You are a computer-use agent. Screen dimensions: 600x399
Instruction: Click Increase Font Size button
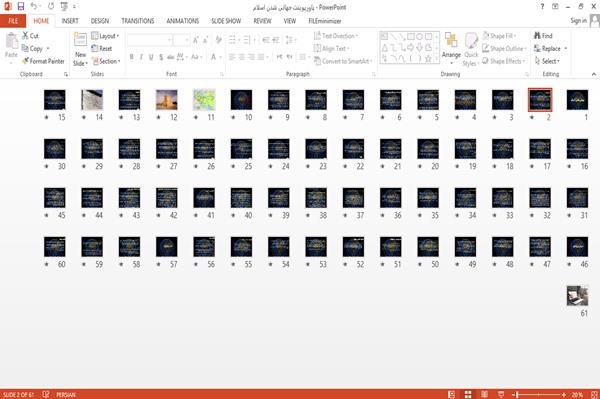(x=196, y=40)
